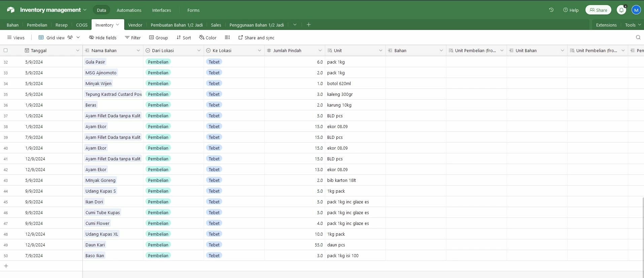
Task: Open the Filter tool
Action: 133,38
